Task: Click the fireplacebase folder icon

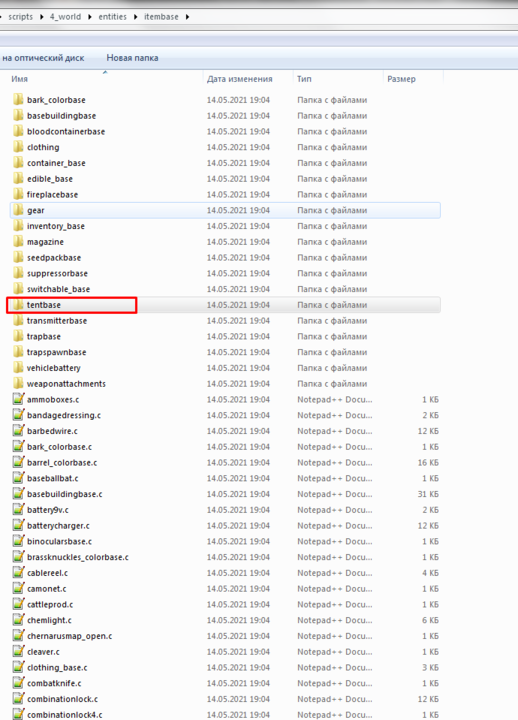Action: pyautogui.click(x=18, y=194)
